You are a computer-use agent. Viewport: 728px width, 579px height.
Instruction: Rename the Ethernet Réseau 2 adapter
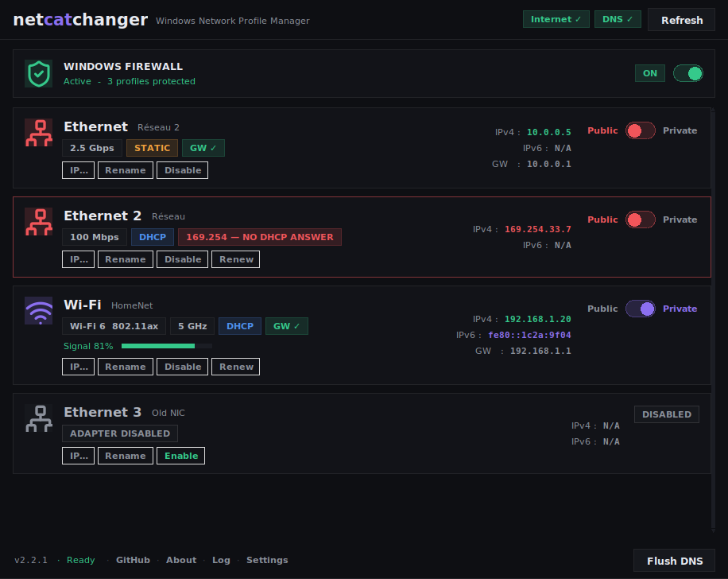(126, 170)
